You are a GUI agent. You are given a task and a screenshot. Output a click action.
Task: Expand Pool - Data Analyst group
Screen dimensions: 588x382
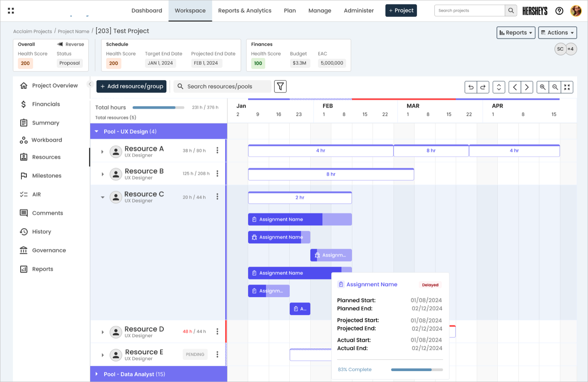(97, 374)
